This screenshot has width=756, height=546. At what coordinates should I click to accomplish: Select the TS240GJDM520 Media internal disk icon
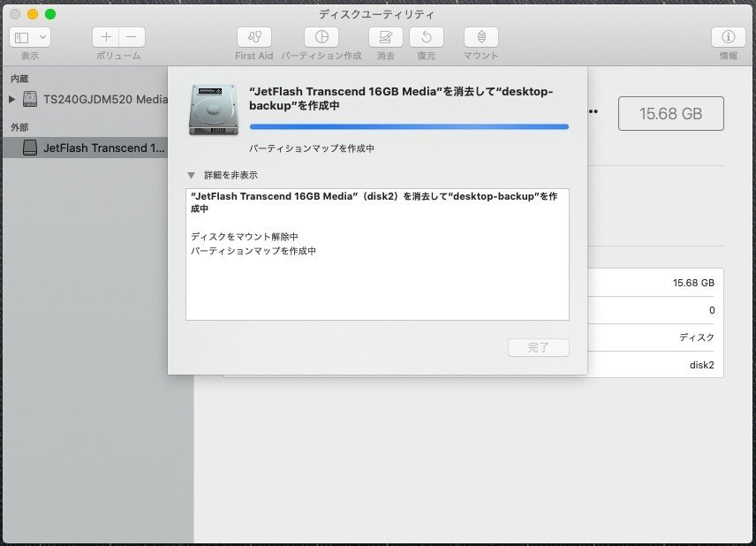click(x=30, y=99)
